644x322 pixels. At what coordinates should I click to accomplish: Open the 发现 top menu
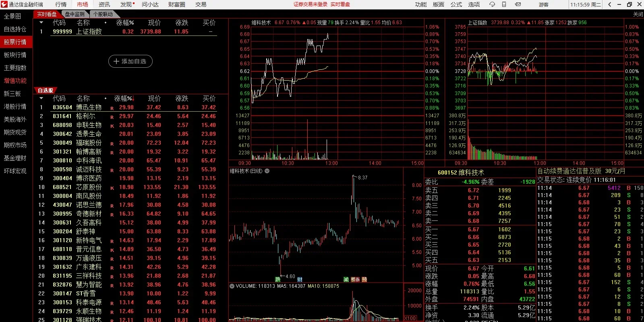coord(126,4)
